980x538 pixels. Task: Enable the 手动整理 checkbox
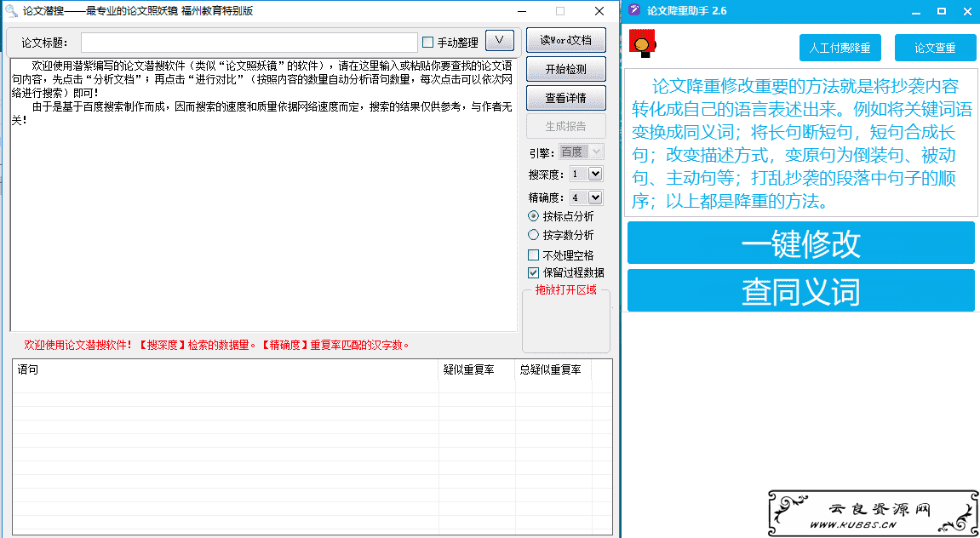click(428, 42)
